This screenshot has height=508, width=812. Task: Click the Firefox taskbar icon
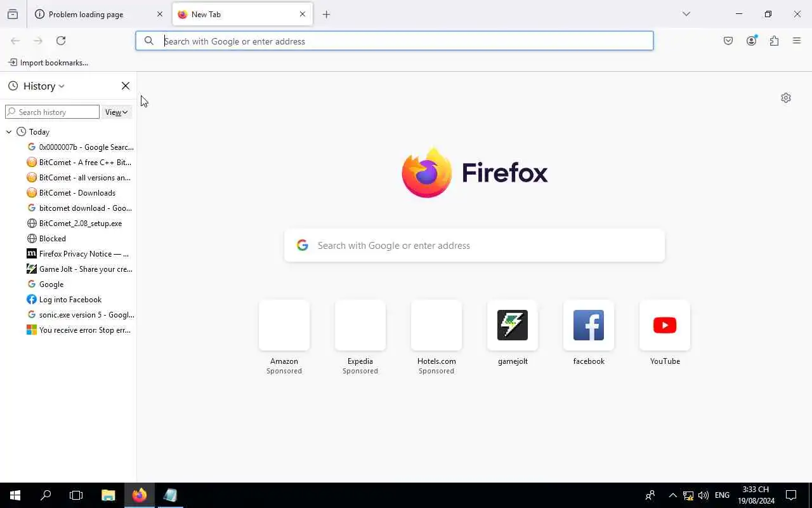coord(140,495)
